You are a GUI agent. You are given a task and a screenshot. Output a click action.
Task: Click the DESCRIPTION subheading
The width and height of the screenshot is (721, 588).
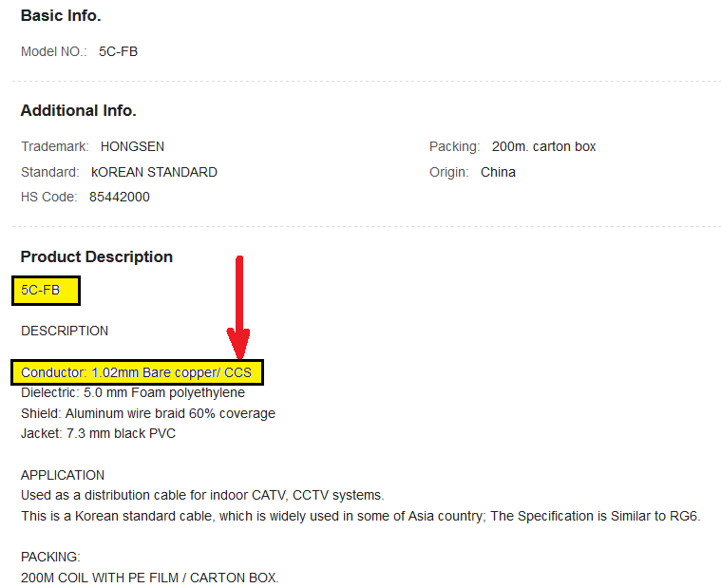(x=65, y=331)
